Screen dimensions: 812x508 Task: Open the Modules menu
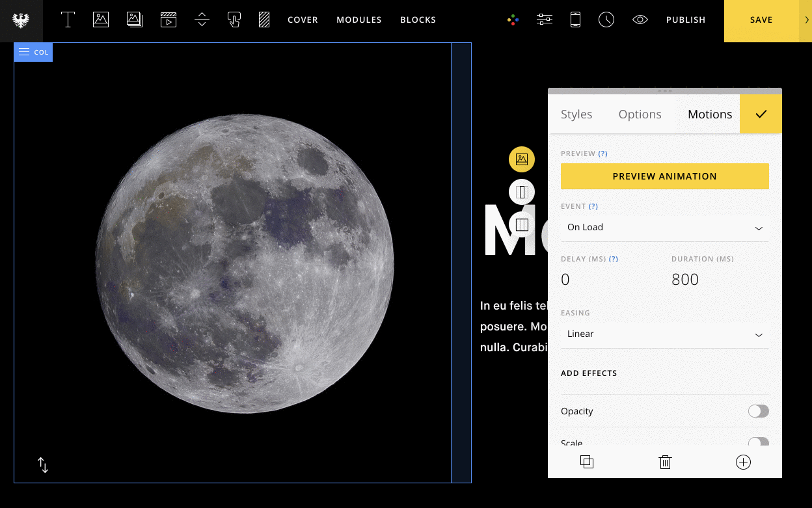click(359, 20)
